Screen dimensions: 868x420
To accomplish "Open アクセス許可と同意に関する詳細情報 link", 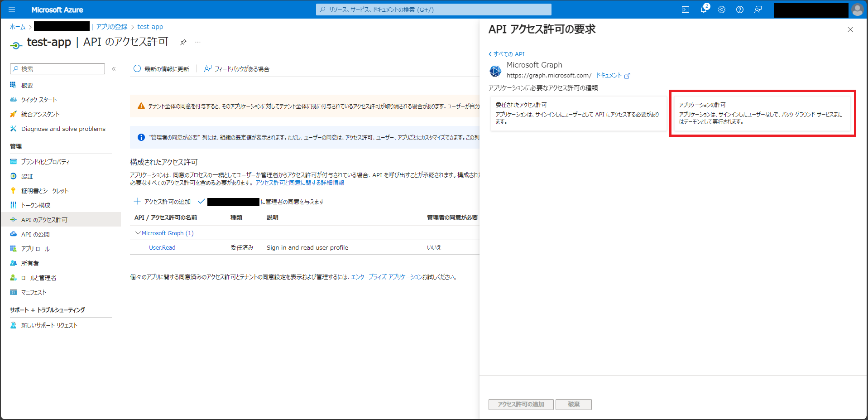I will click(x=300, y=183).
